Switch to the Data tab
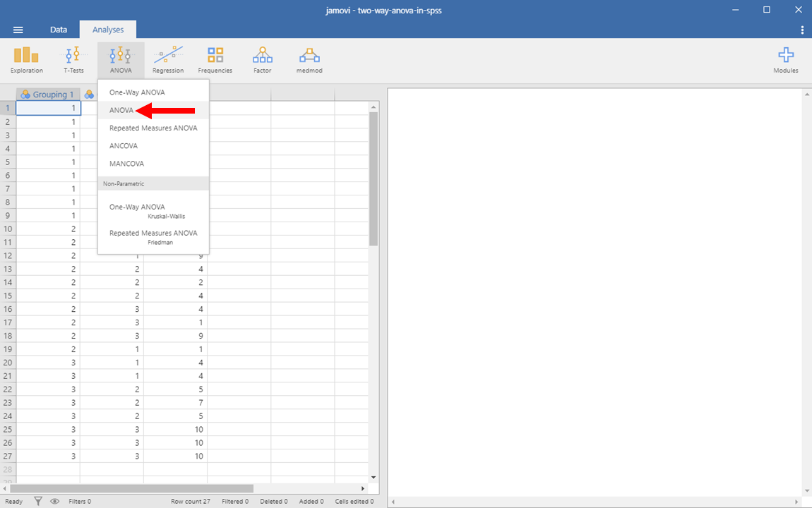 59,30
